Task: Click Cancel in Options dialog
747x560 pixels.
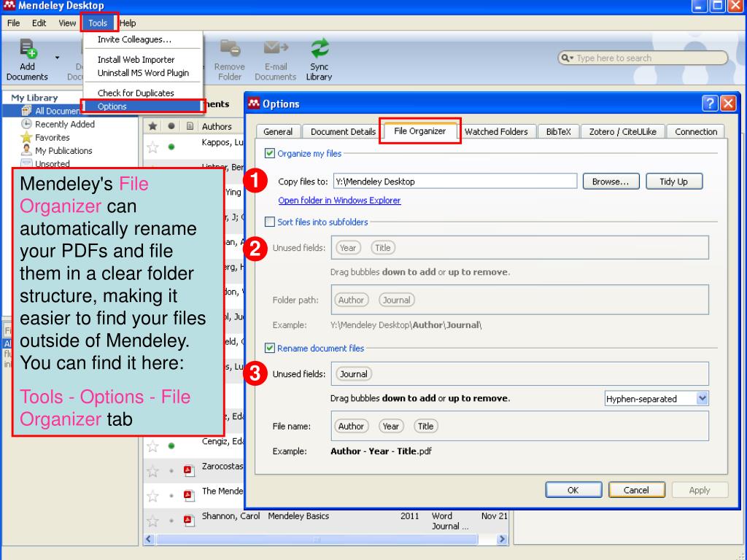Action: pyautogui.click(x=636, y=490)
